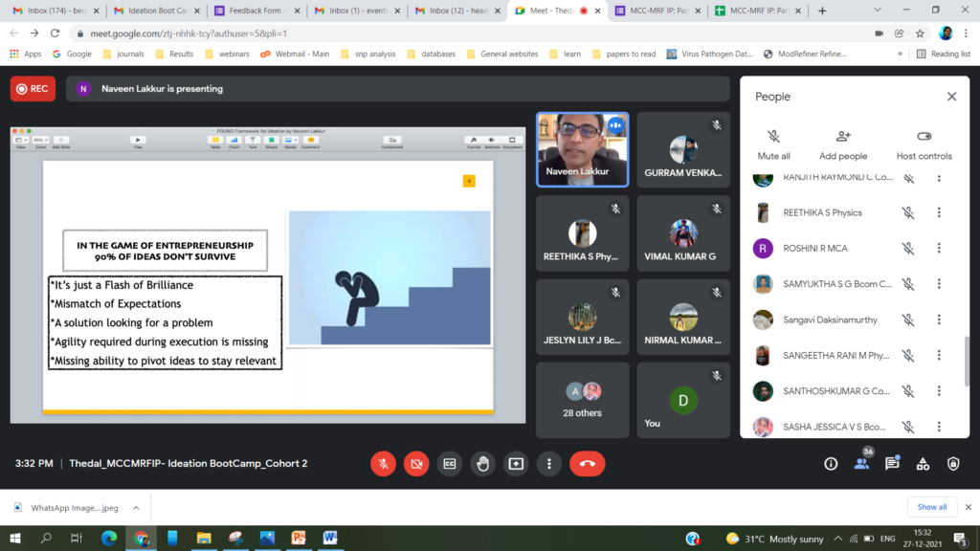
Task: Open options menu for SANGEETHA RANI M
Action: tap(939, 355)
